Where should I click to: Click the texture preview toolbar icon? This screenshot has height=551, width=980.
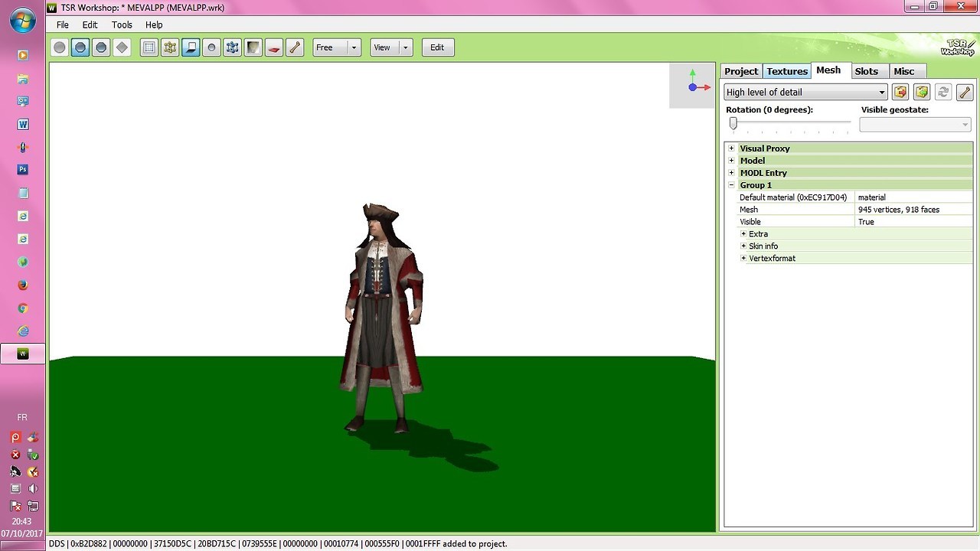(253, 47)
